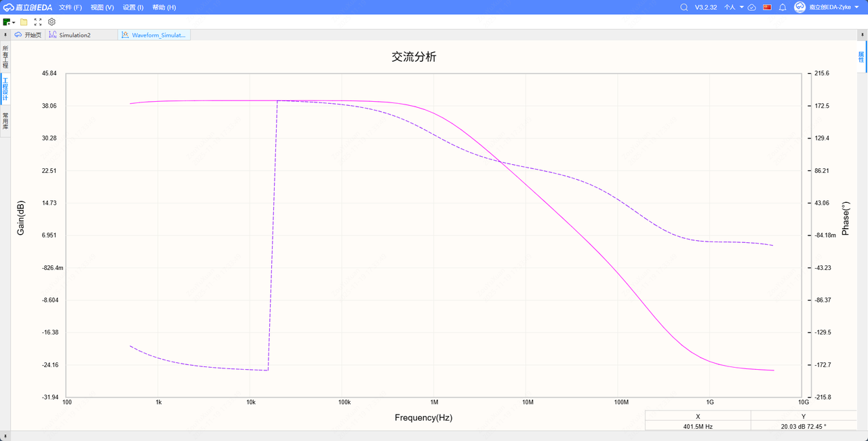Screen dimensions: 868x441
Task: Switch to the Simulation2 tab
Action: tap(74, 35)
